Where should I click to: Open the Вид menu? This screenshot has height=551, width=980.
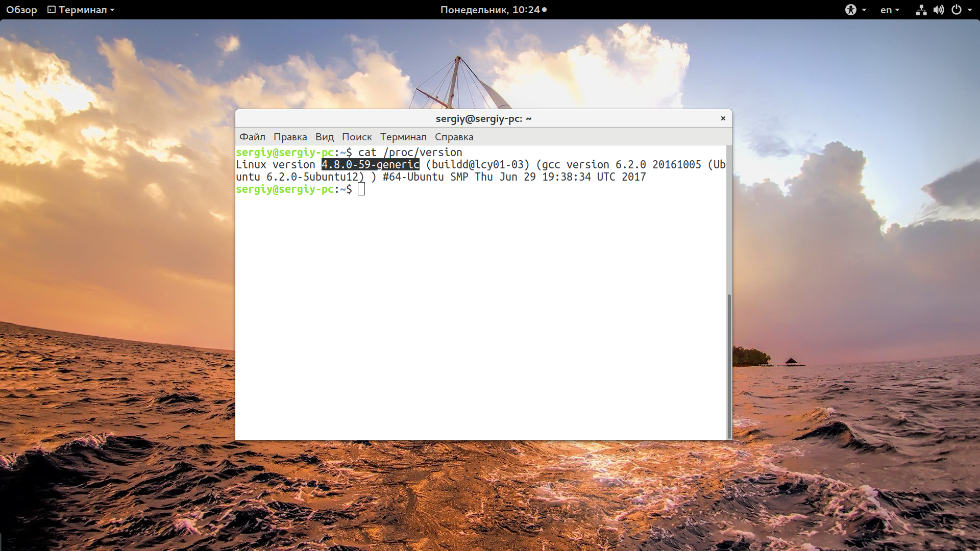pos(324,137)
